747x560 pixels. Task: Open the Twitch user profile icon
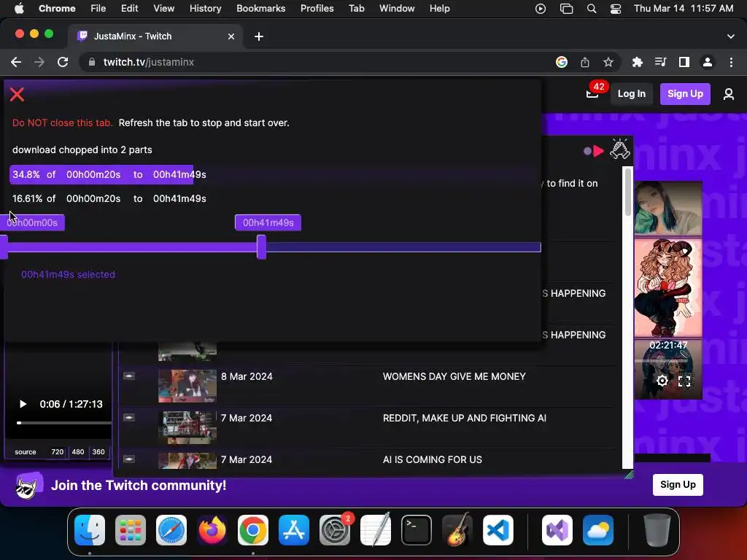pyautogui.click(x=729, y=94)
